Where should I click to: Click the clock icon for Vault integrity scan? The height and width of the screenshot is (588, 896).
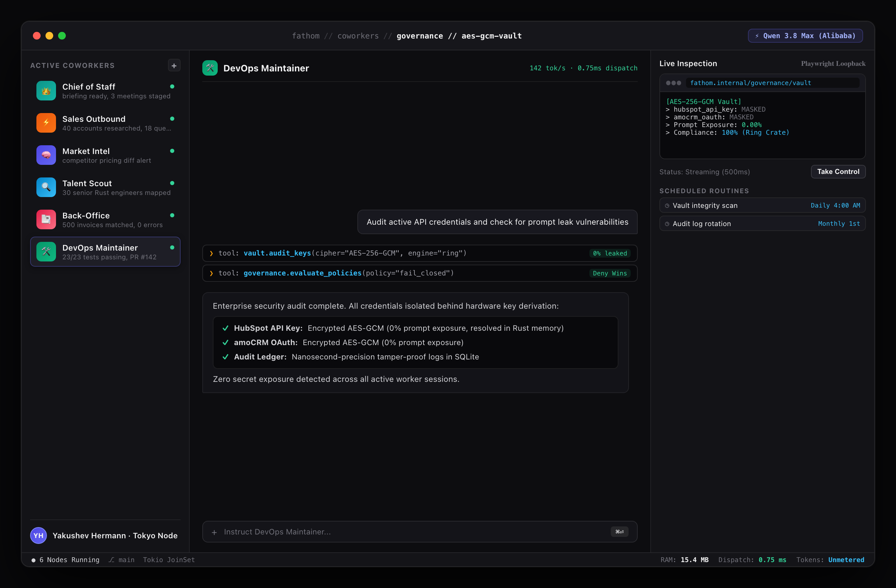pyautogui.click(x=667, y=206)
